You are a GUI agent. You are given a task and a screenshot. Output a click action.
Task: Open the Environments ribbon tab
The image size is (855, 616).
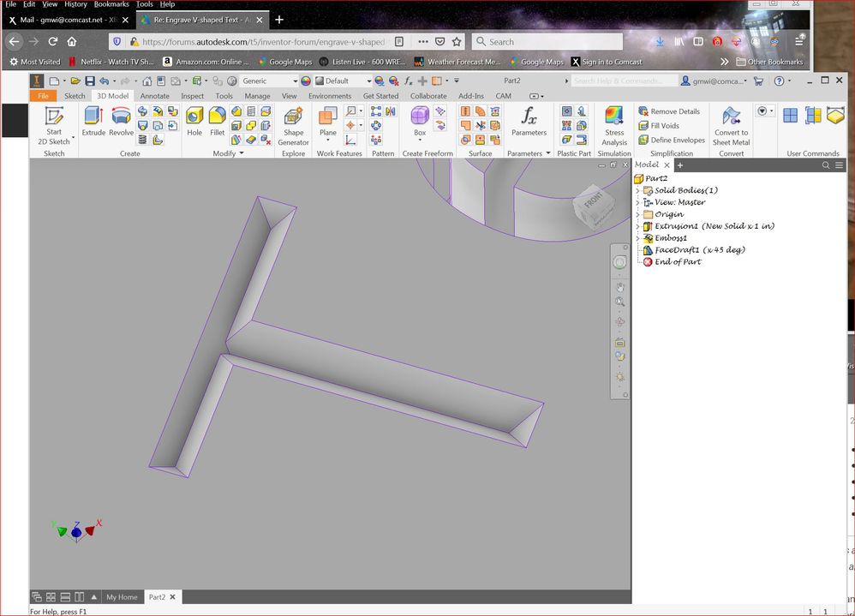pyautogui.click(x=330, y=96)
